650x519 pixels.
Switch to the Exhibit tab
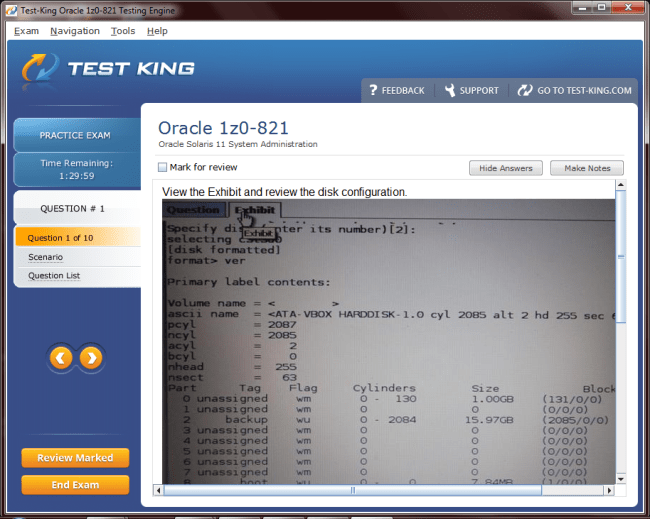[x=255, y=210]
